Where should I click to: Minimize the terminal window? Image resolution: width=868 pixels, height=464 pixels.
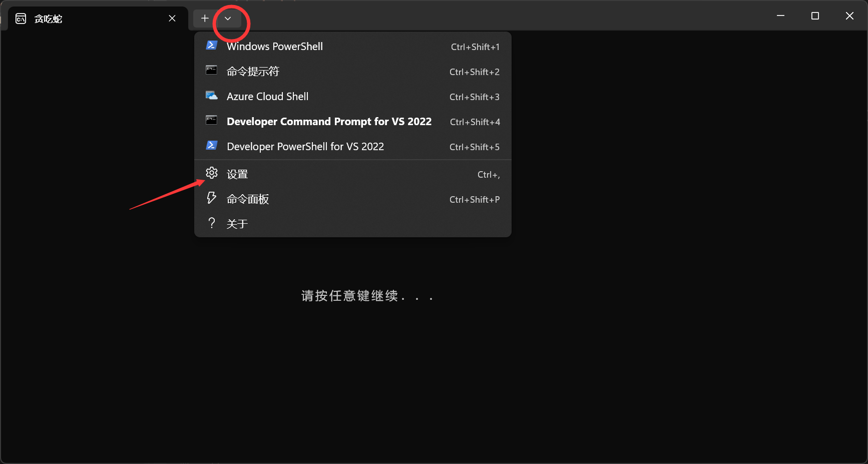coord(780,16)
